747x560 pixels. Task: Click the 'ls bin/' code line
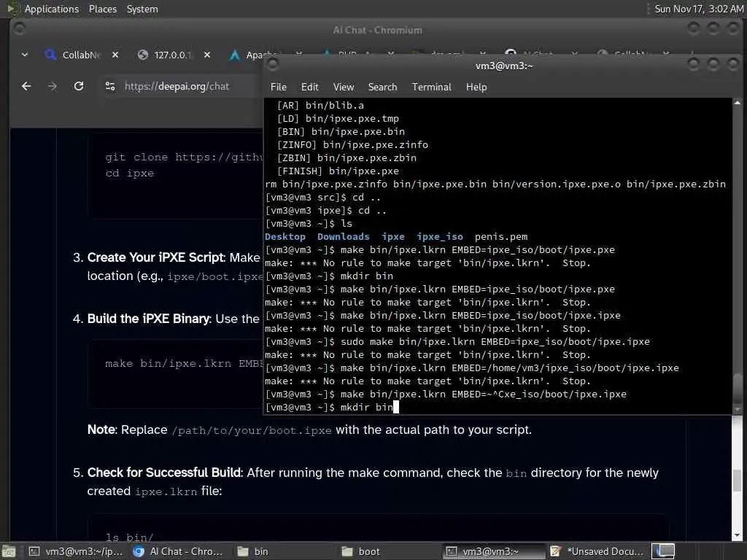[129, 537]
